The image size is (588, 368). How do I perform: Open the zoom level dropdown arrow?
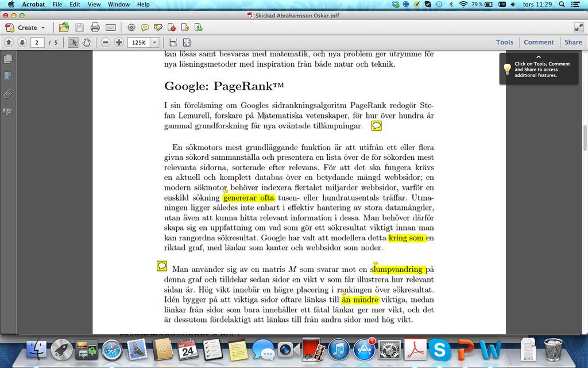click(154, 43)
